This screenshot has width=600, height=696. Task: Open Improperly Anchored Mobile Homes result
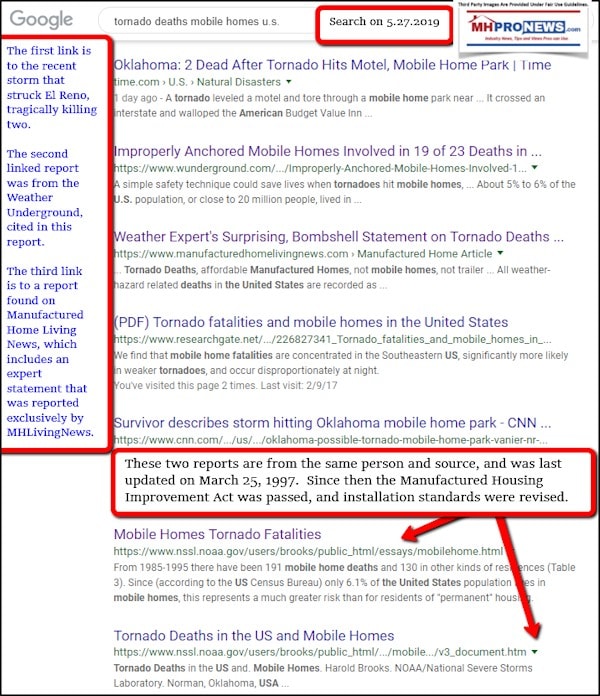328,151
